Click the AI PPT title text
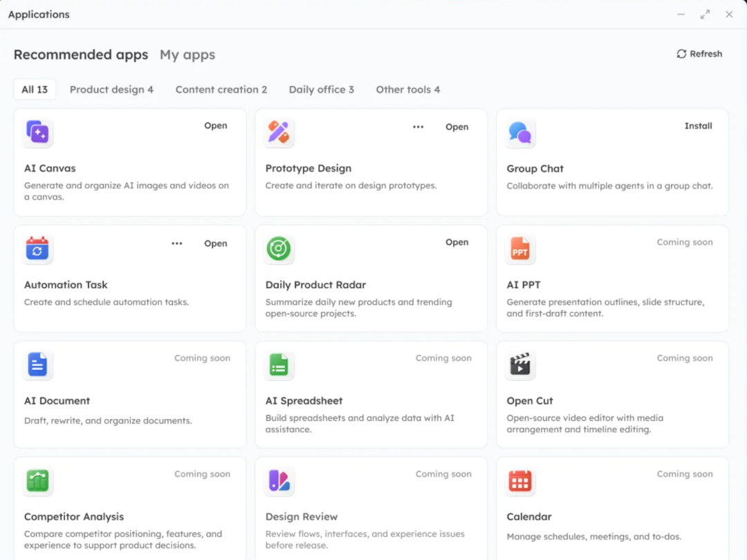The width and height of the screenshot is (747, 560). [x=523, y=285]
